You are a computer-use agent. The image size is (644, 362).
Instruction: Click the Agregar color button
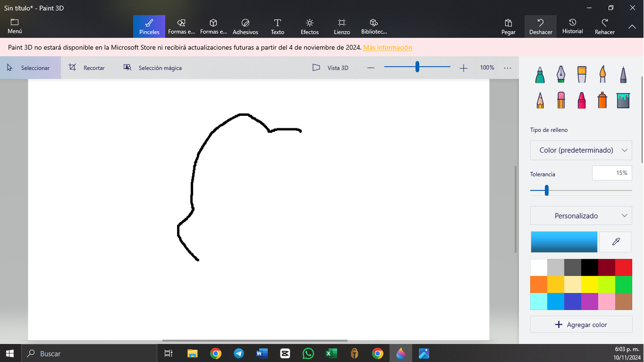pyautogui.click(x=581, y=325)
